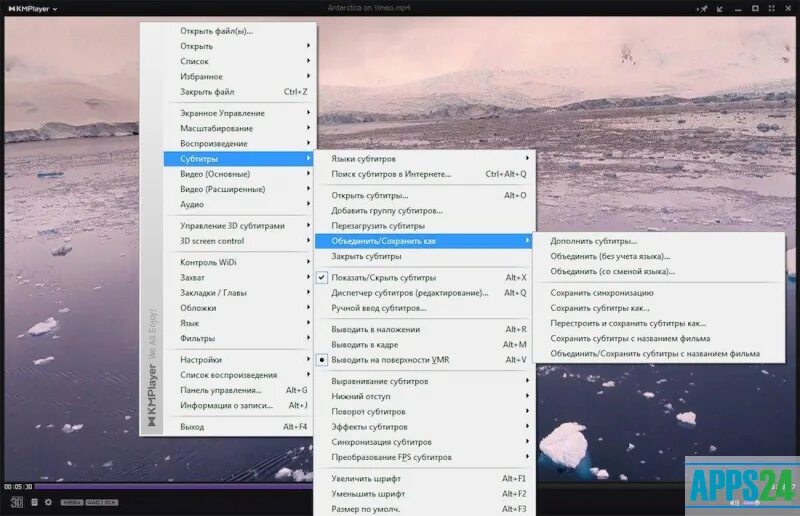The width and height of the screenshot is (800, 516).
Task: Click the playback progress bar
Action: pos(173,487)
